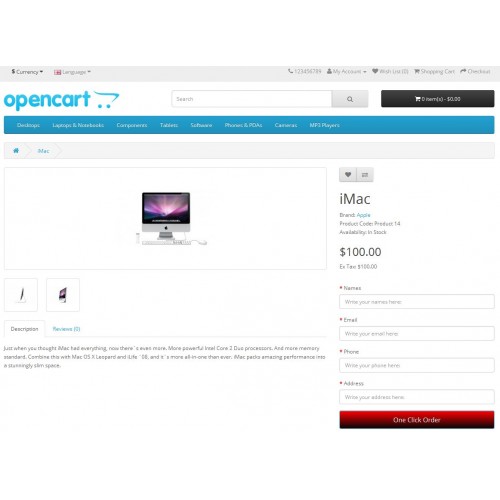Open the cart items total dropdown

pyautogui.click(x=438, y=99)
